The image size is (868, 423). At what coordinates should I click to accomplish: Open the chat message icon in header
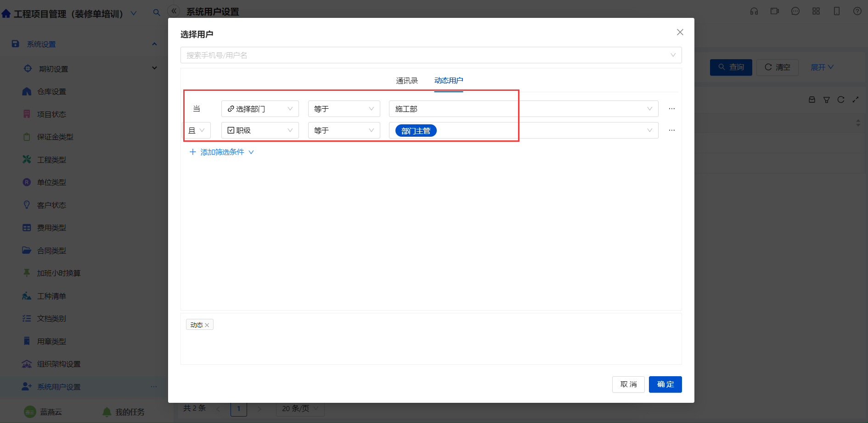[795, 11]
